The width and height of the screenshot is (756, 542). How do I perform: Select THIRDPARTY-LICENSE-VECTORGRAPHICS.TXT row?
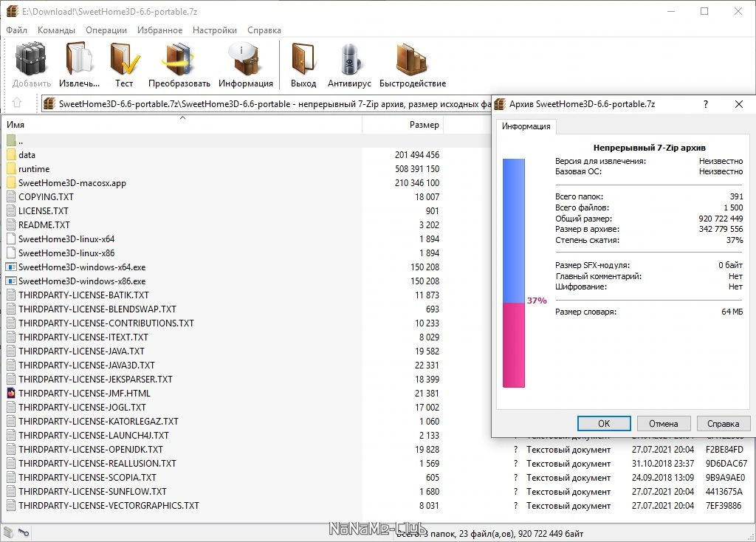click(378, 505)
